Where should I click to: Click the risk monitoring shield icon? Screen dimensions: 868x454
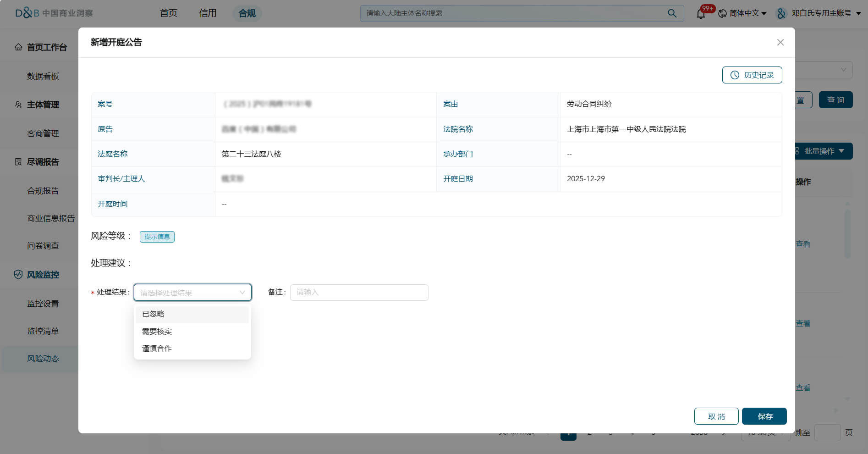(18, 275)
